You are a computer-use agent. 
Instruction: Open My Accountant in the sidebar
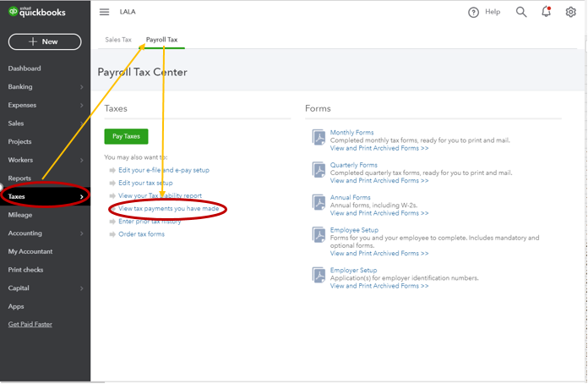pos(30,251)
